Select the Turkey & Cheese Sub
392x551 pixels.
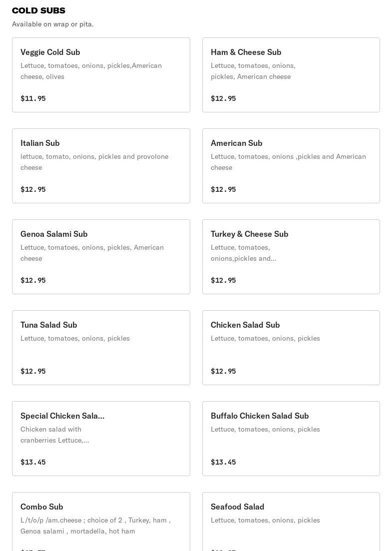click(x=291, y=257)
